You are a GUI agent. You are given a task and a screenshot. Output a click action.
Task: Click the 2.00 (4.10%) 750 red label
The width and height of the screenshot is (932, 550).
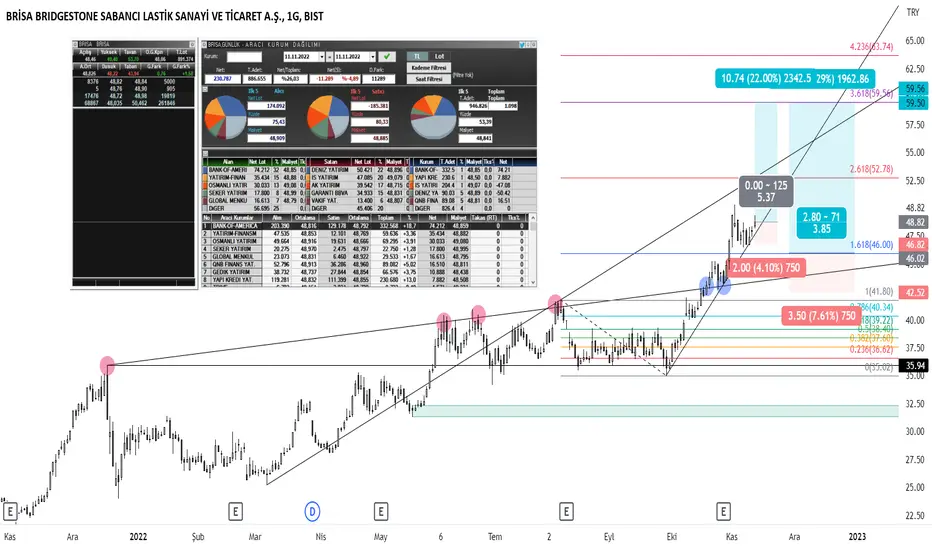(x=766, y=268)
